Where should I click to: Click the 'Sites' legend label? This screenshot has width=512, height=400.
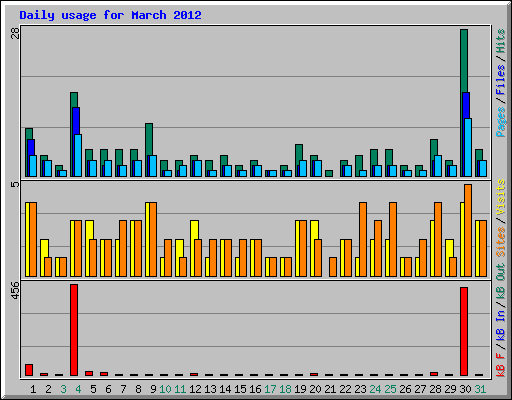[501, 241]
